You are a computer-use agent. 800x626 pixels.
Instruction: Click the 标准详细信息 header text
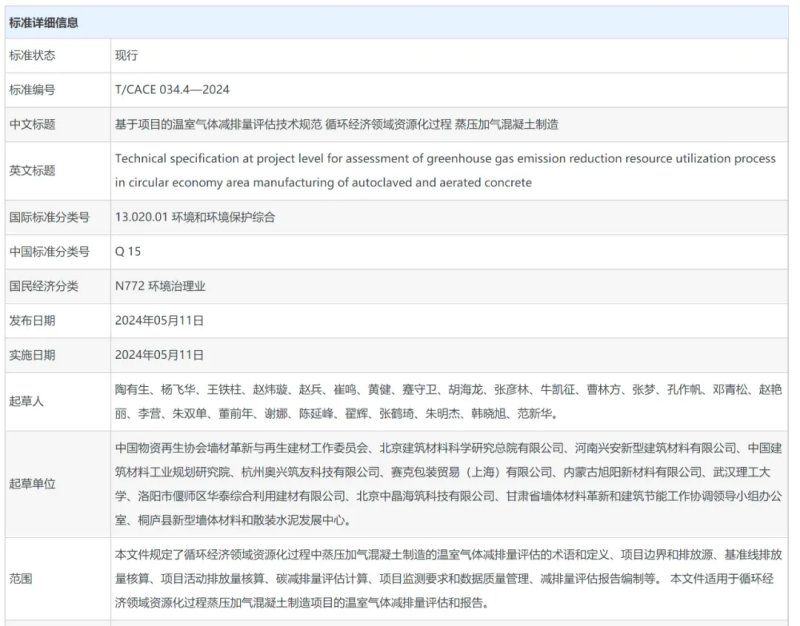pos(44,22)
